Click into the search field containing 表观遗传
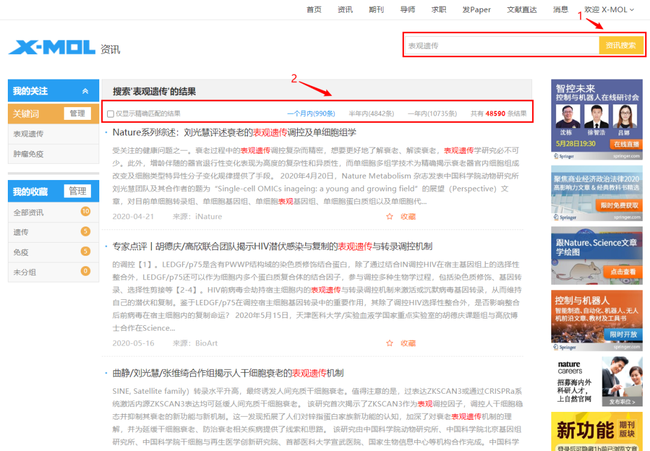Image resolution: width=650 pixels, height=451 pixels. 500,45
